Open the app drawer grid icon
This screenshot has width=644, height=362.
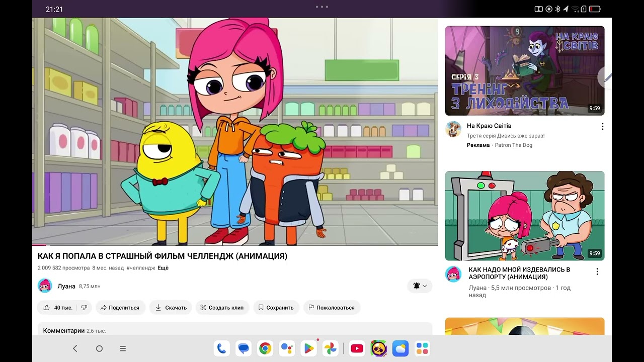[422, 348]
